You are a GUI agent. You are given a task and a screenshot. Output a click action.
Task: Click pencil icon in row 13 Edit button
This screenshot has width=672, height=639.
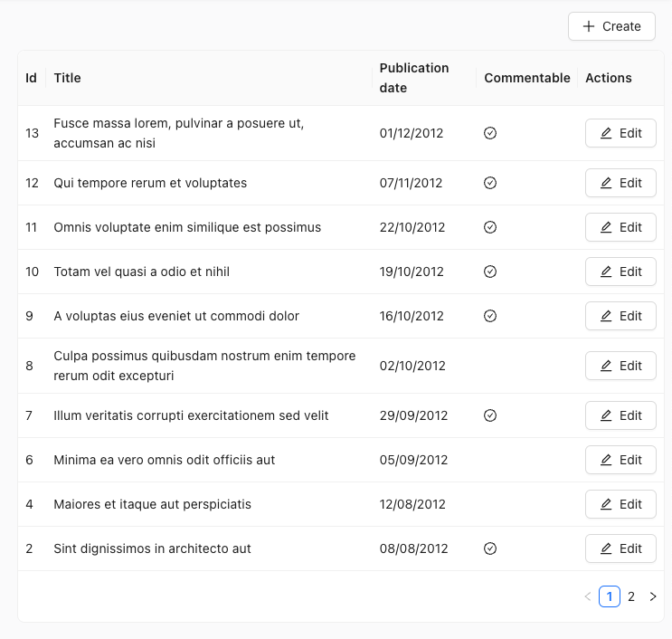pos(606,133)
